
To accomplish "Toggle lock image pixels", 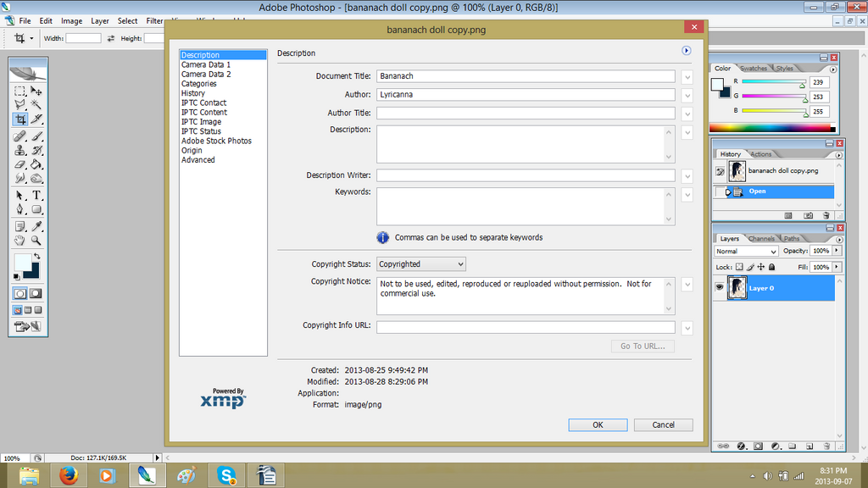I will pyautogui.click(x=750, y=267).
